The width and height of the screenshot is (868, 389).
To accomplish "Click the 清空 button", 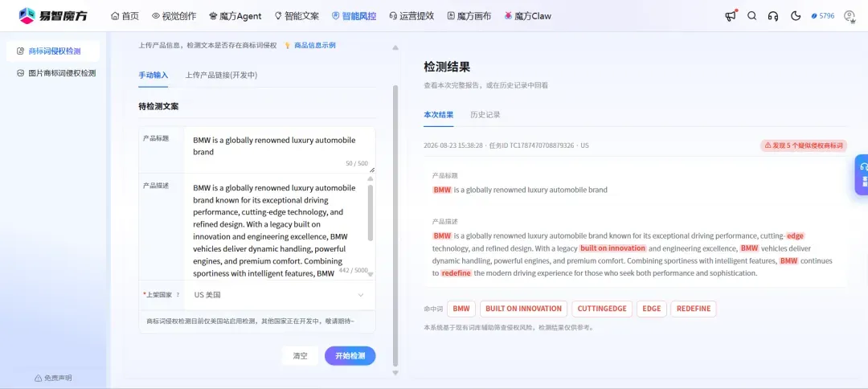I will (300, 356).
